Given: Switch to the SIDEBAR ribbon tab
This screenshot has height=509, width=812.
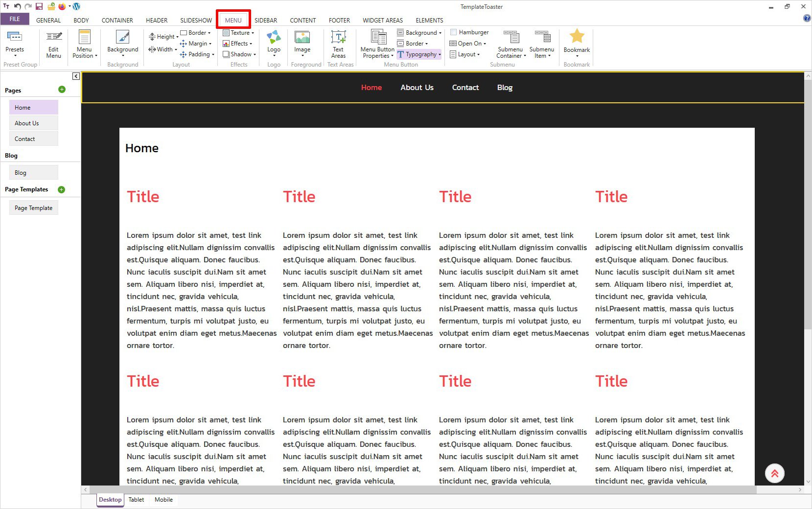Looking at the screenshot, I should 266,20.
